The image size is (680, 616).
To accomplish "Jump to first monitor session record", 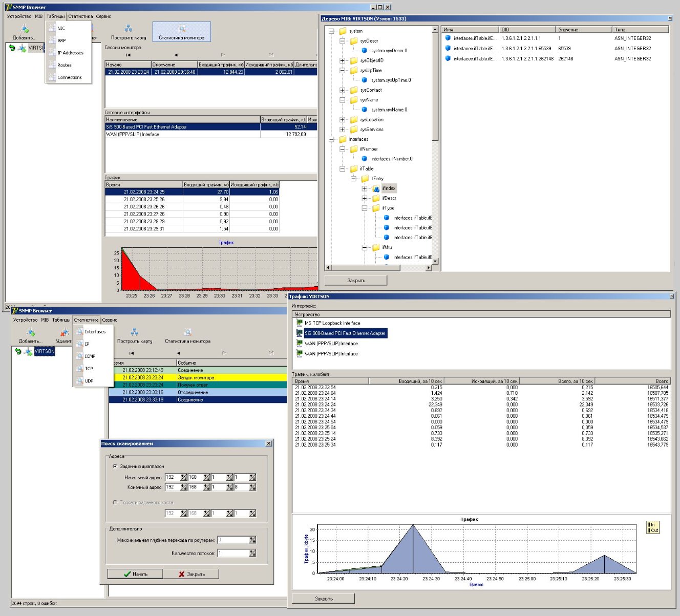I will point(128,55).
